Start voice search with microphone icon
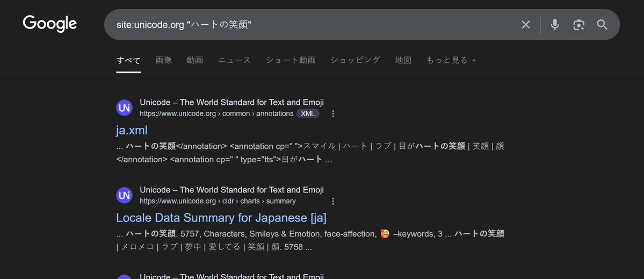This screenshot has height=279, width=644. click(x=555, y=25)
